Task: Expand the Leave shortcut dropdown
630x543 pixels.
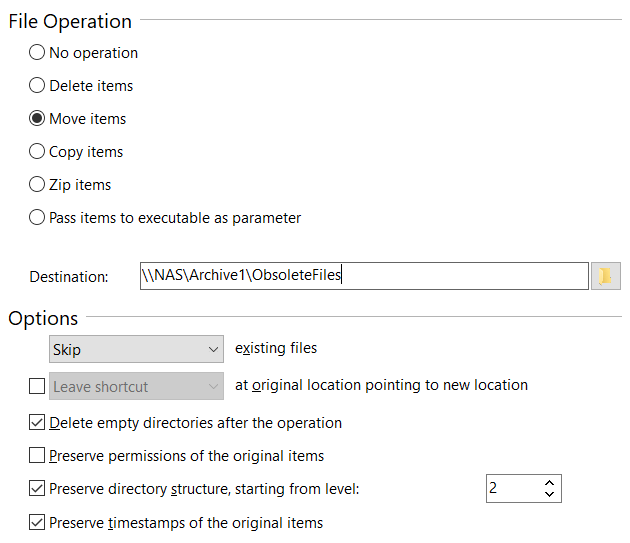Action: coord(136,386)
